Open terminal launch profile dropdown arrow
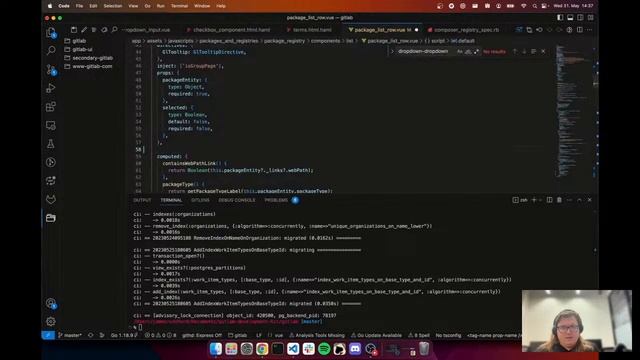This screenshot has width=640, height=360. pyautogui.click(x=540, y=200)
